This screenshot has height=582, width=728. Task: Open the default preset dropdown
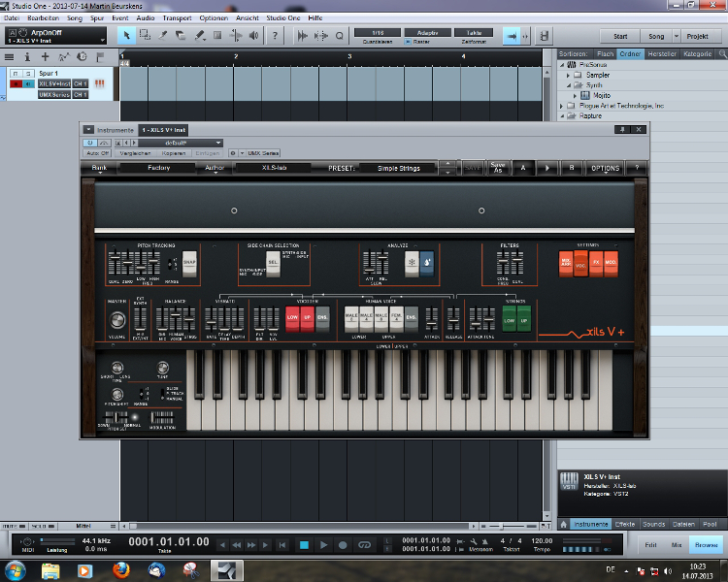point(181,143)
